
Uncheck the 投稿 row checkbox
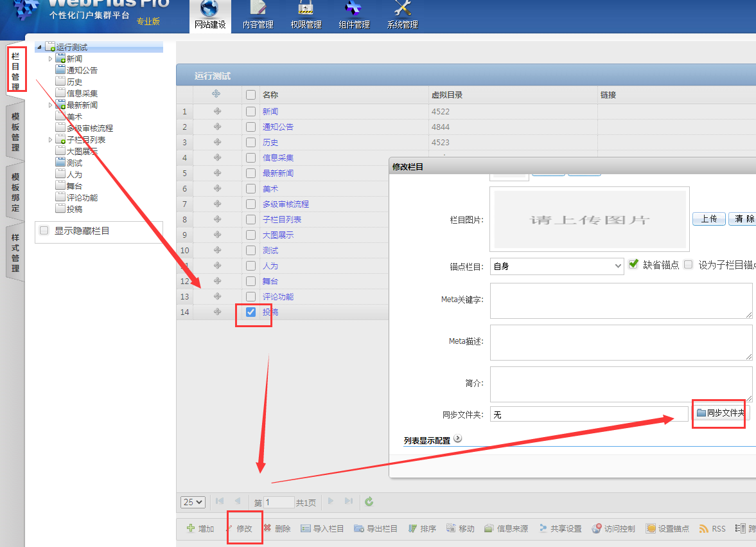251,312
